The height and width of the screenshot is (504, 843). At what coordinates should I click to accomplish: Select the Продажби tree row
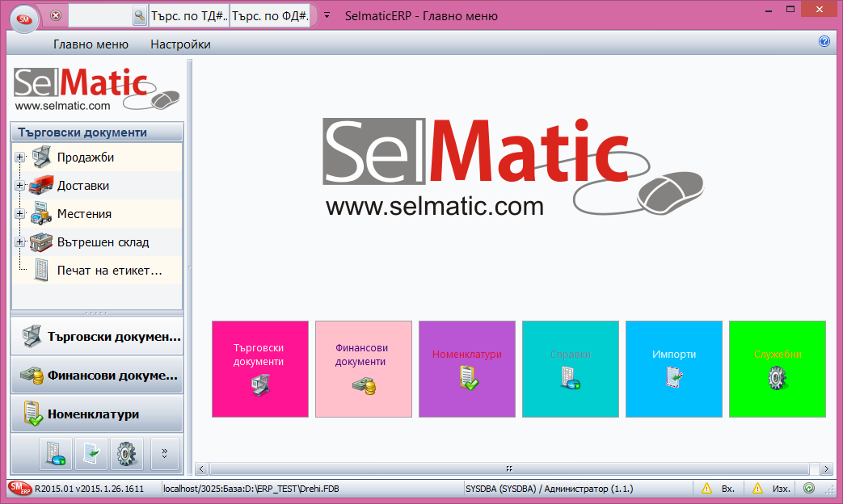pyautogui.click(x=97, y=157)
